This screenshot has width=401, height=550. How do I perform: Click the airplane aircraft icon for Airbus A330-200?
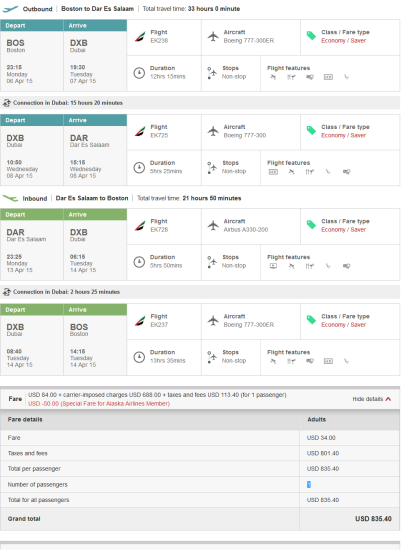tap(213, 226)
